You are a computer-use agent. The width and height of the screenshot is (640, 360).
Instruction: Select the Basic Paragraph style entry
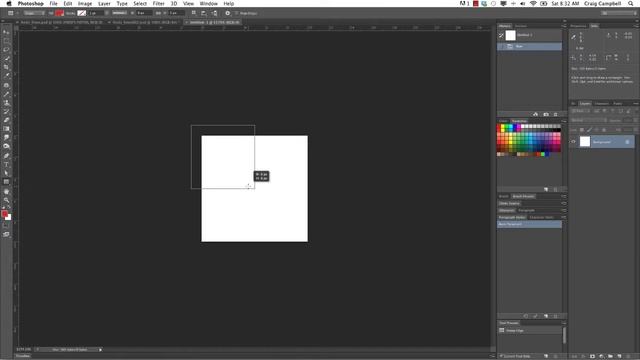point(529,224)
